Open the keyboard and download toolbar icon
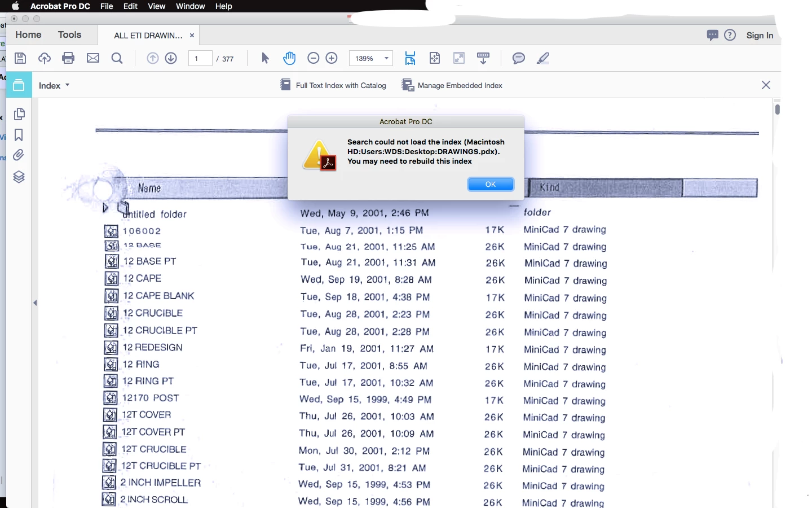812x508 pixels. tap(483, 58)
